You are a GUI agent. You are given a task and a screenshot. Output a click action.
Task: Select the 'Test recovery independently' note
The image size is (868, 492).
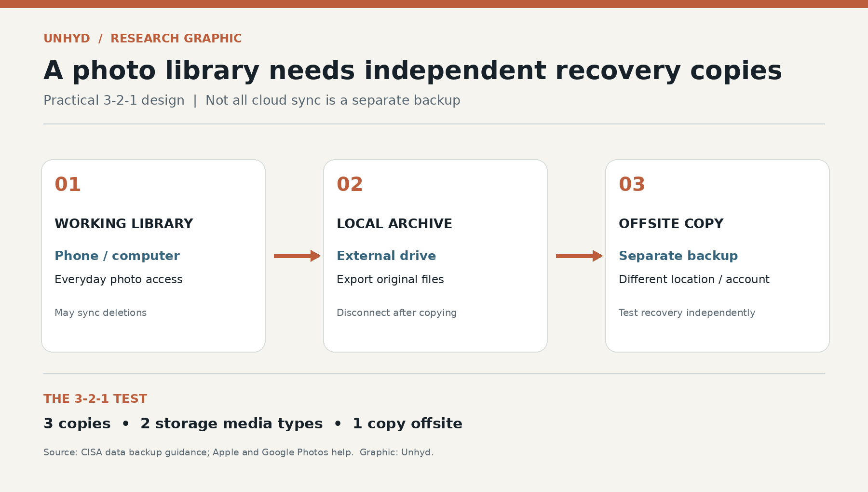tap(687, 313)
